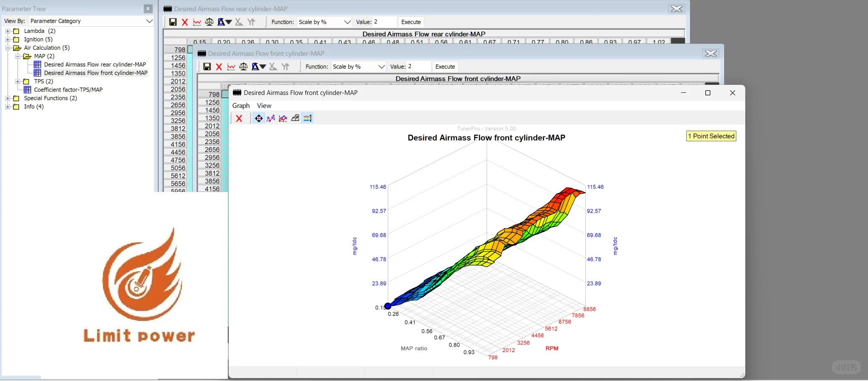Select the crosshair move tool in graph toolbar
The height and width of the screenshot is (381, 868).
(x=259, y=118)
